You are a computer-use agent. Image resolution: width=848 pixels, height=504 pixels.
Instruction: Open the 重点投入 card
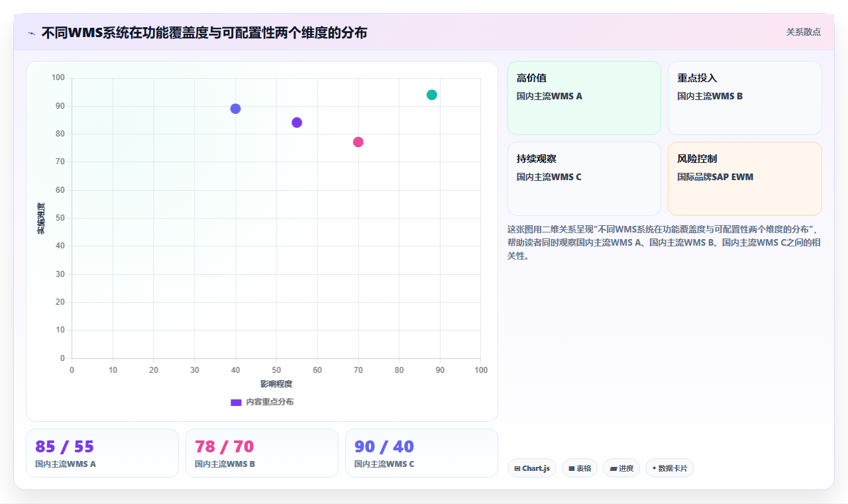745,98
